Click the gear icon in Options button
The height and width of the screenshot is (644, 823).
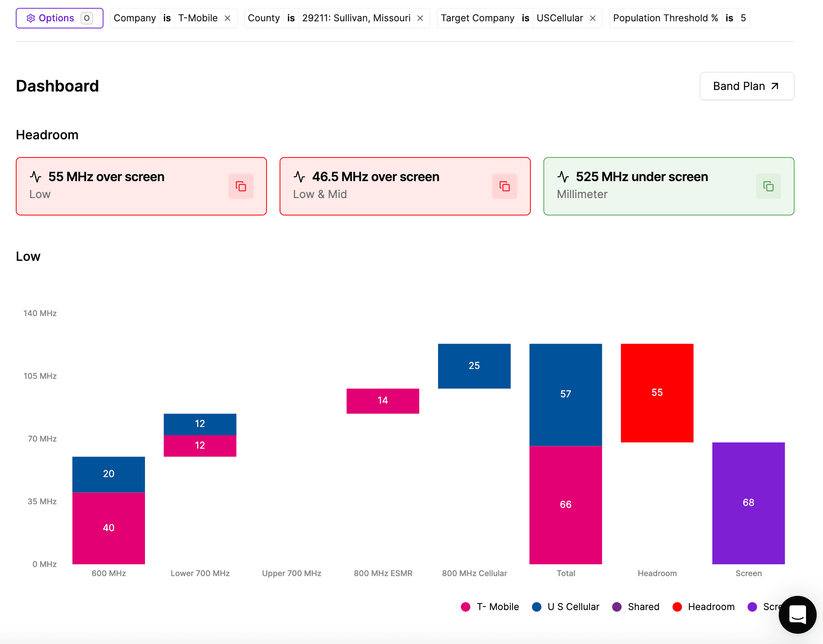pyautogui.click(x=31, y=18)
